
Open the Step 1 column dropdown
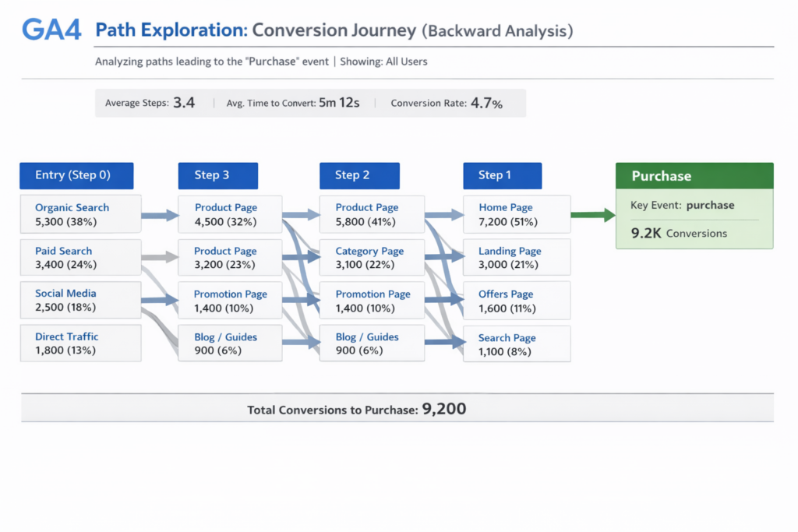coord(502,175)
